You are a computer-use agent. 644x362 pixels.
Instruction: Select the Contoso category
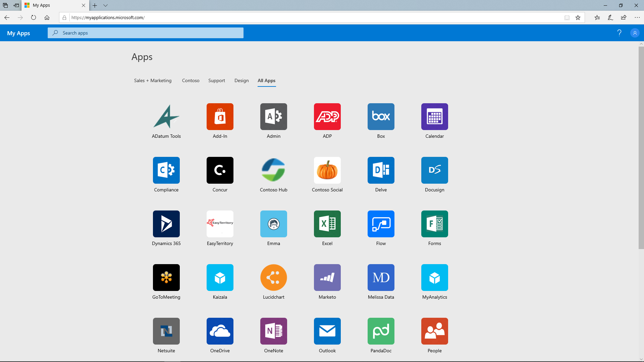(x=191, y=80)
